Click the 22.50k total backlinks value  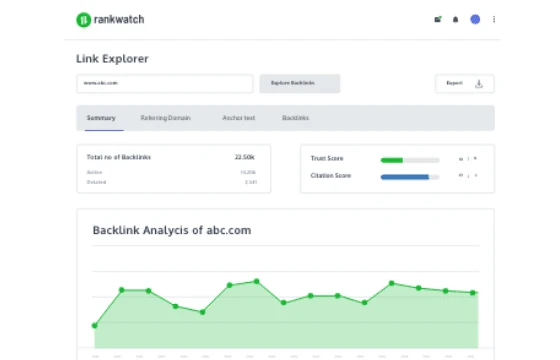pos(244,157)
